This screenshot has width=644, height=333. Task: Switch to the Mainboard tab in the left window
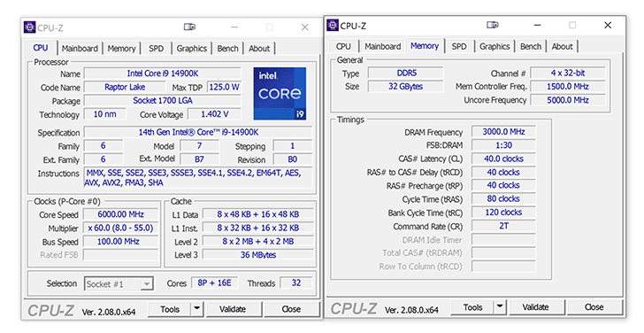[x=80, y=49]
